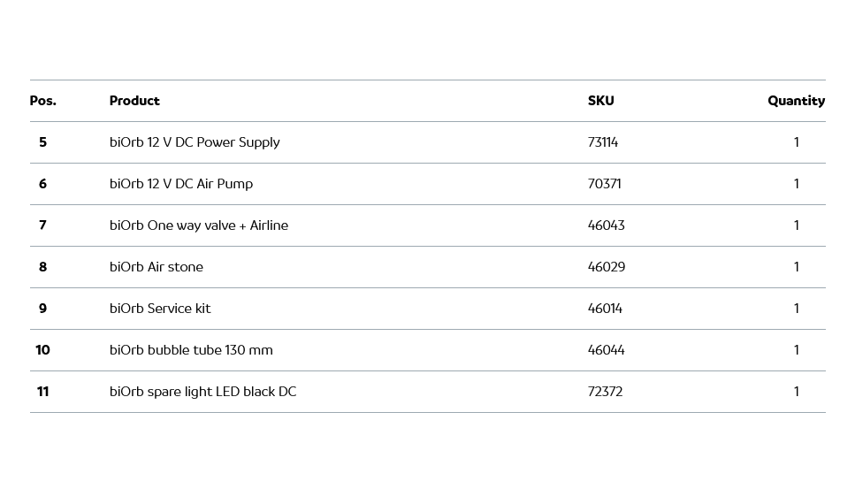This screenshot has height=504, width=855.
Task: Click SKU 73114
Action: [603, 142]
